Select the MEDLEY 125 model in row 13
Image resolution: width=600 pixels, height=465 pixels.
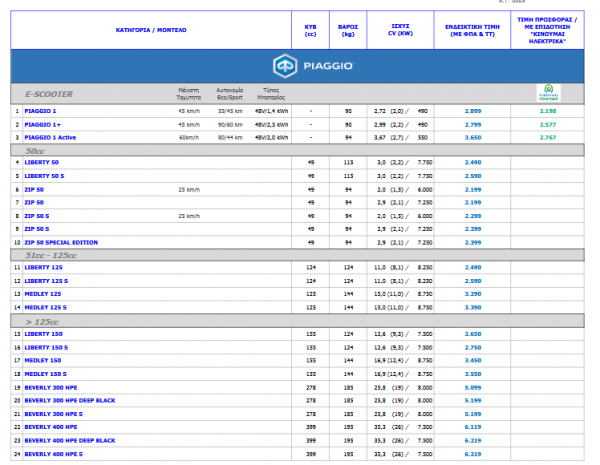click(x=43, y=294)
